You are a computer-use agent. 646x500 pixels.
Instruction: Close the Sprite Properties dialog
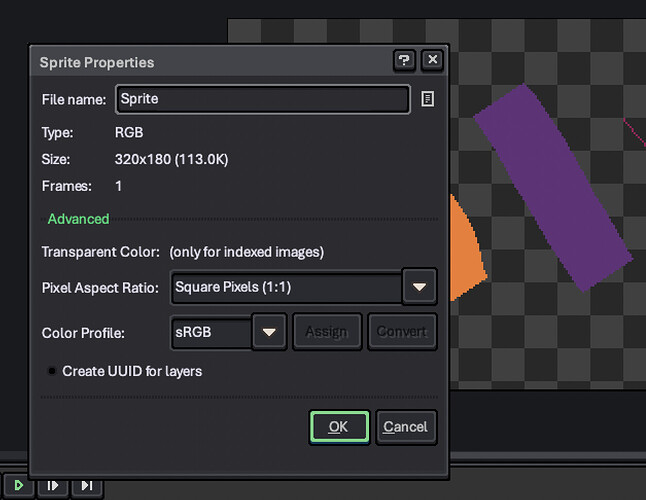(x=432, y=61)
